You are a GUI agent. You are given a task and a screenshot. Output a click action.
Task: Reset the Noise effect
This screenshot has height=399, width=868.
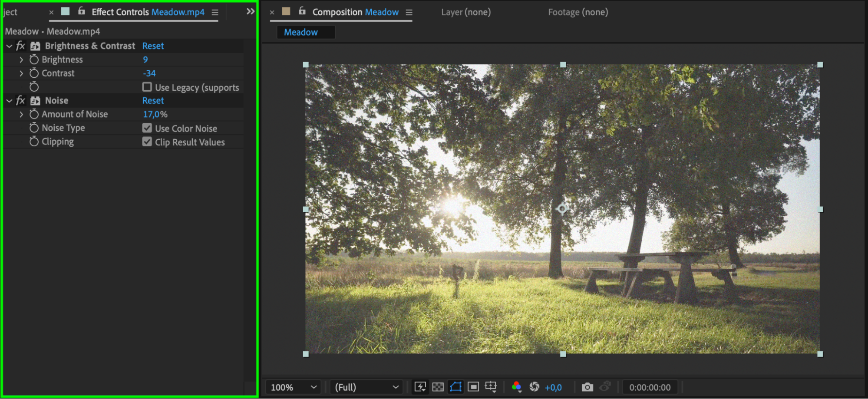[x=153, y=100]
